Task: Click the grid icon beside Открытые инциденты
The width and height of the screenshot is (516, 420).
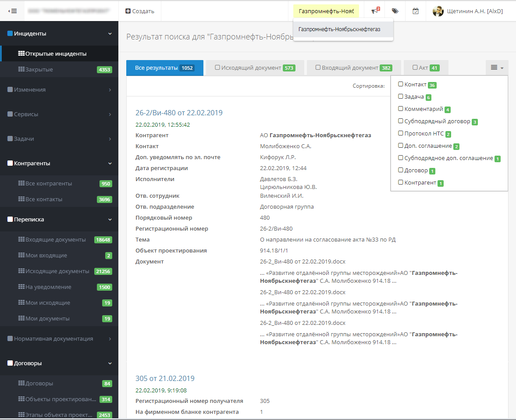Action: click(21, 53)
